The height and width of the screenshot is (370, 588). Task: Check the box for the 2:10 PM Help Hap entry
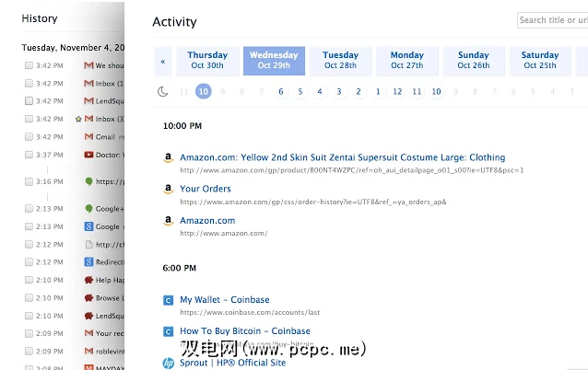[29, 280]
